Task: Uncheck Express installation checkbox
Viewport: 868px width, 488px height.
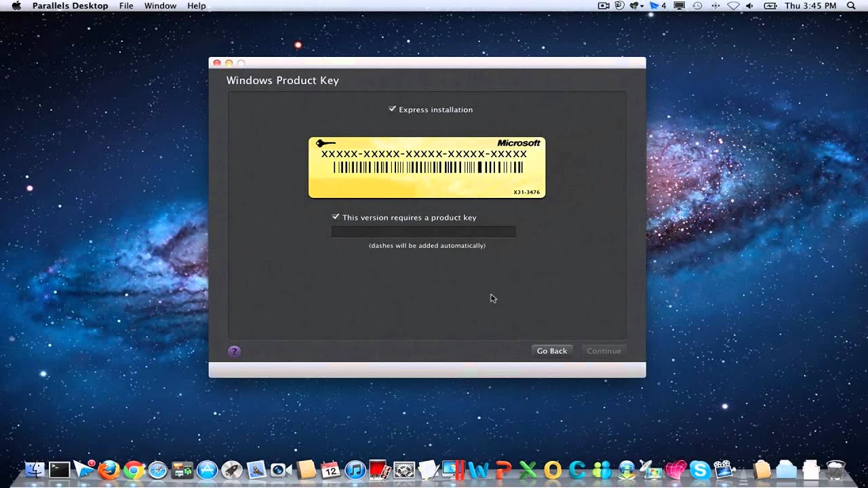Action: [x=392, y=108]
